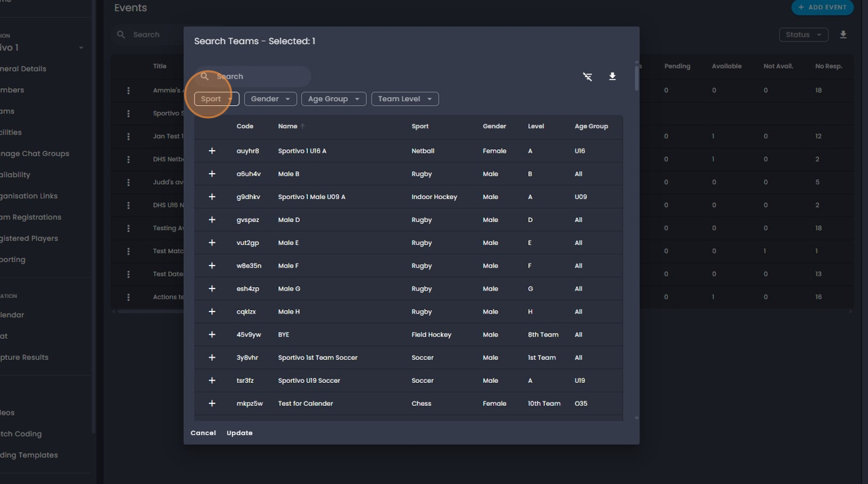Image resolution: width=868 pixels, height=484 pixels.
Task: Click the Add Event button
Action: click(x=822, y=7)
